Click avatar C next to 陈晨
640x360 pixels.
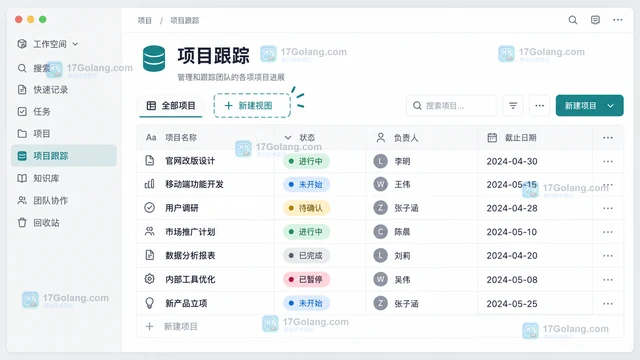[x=380, y=232]
